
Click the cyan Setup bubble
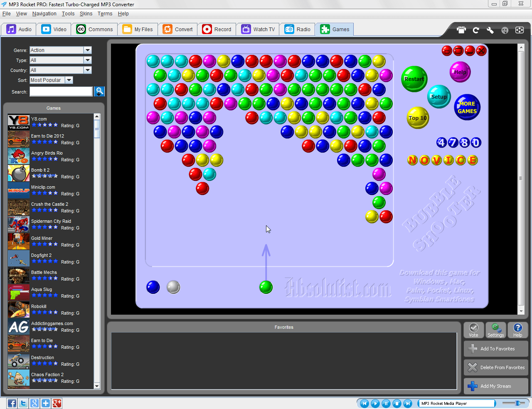439,96
